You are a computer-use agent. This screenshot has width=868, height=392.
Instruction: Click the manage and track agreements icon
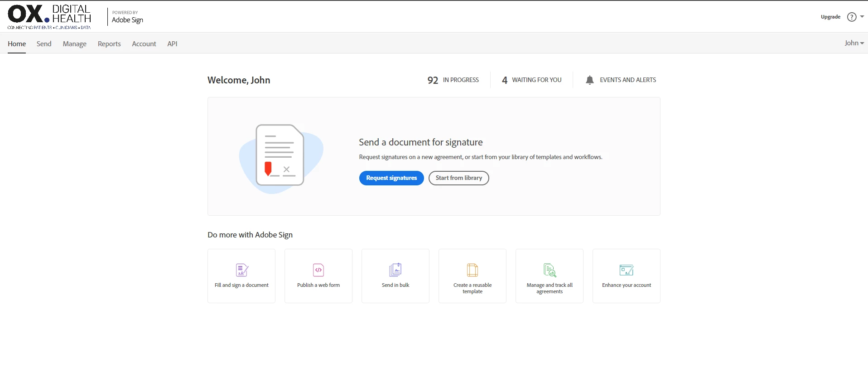[550, 270]
